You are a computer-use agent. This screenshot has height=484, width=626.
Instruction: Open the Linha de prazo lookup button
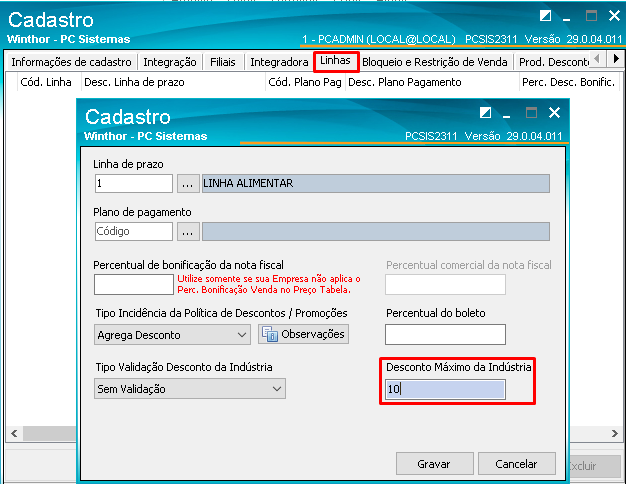188,183
